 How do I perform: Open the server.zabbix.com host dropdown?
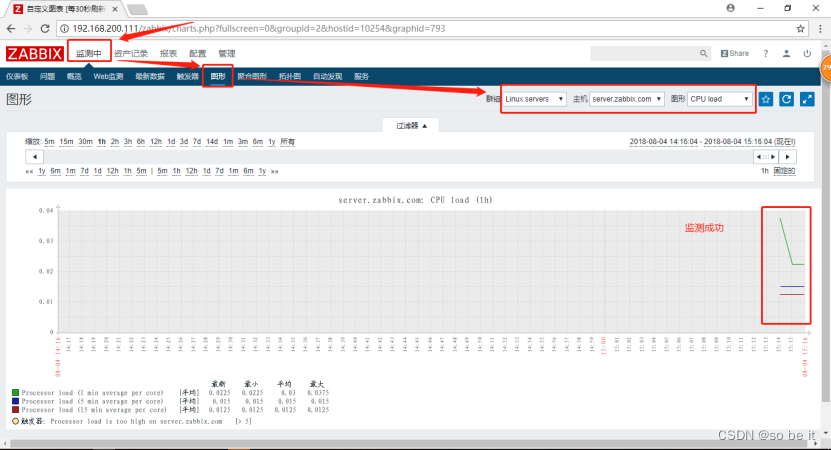626,99
